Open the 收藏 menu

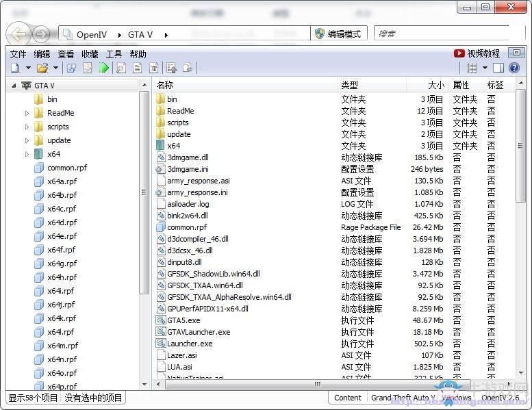pos(90,54)
